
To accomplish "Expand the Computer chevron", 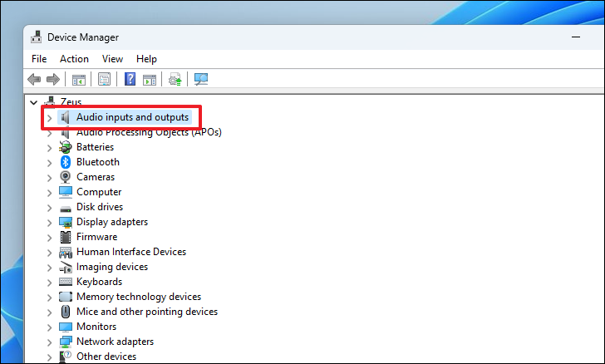I will click(49, 193).
